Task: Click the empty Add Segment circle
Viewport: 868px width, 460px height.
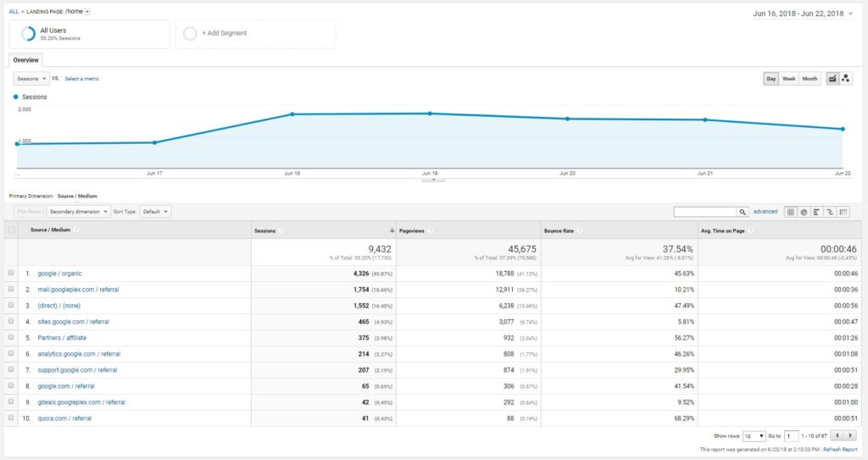Action: click(190, 34)
